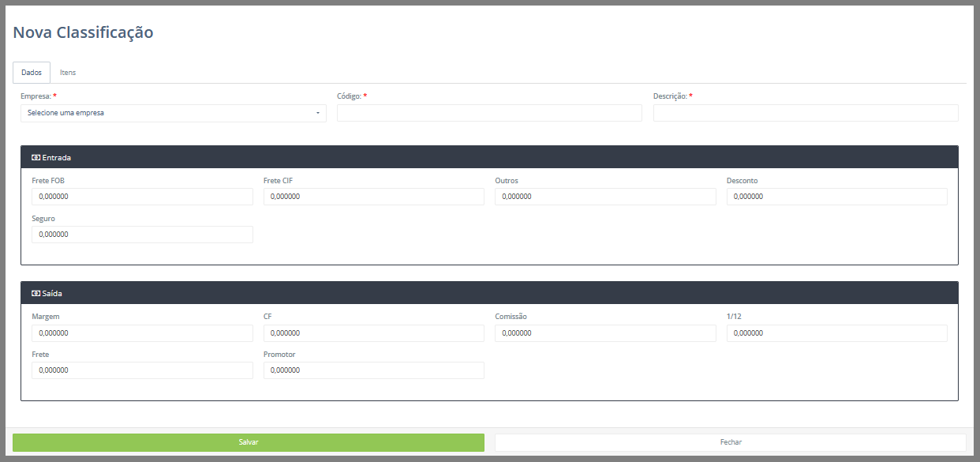The height and width of the screenshot is (462, 980).
Task: Click the Outros field under Entrada
Action: point(605,197)
